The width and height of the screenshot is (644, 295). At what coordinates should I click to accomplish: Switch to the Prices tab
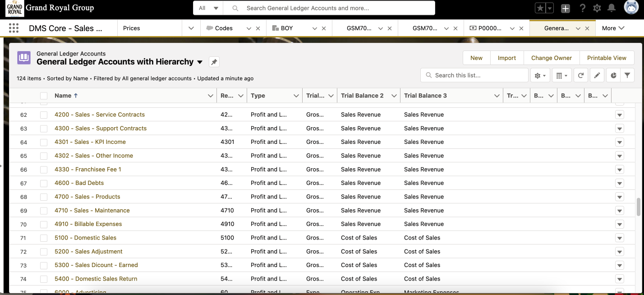(132, 28)
